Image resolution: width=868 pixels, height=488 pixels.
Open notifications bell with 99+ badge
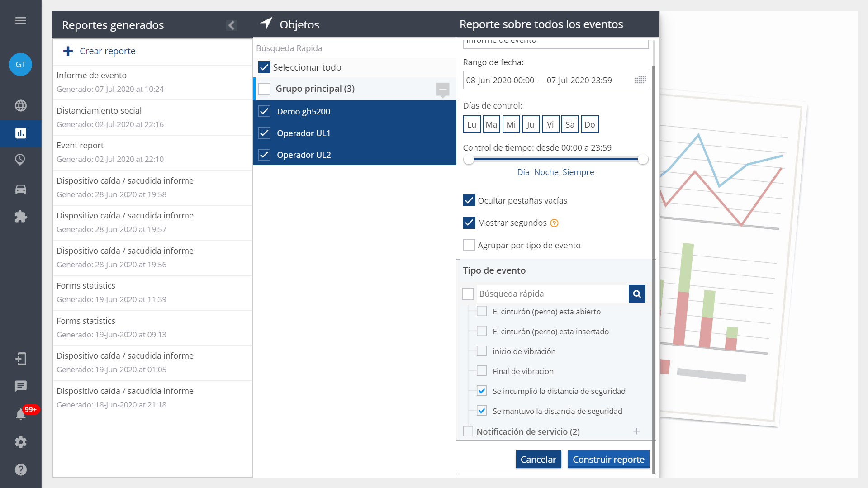click(x=21, y=414)
